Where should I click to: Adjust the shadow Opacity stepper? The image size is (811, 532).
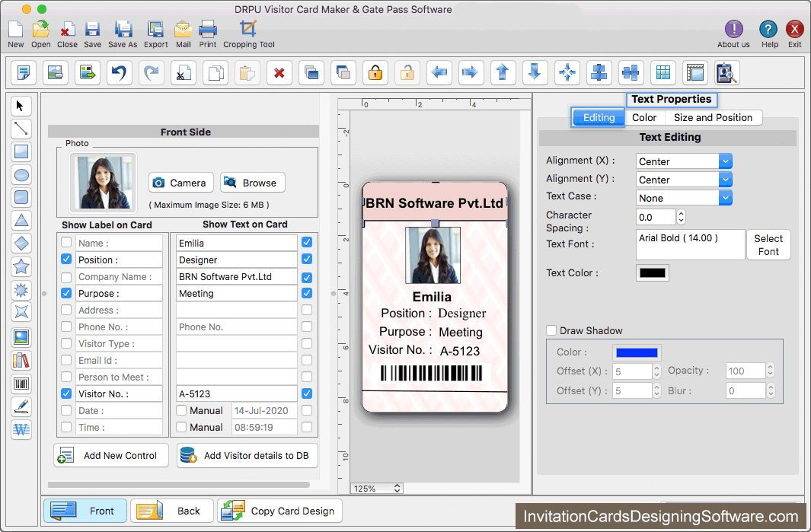tap(770, 370)
